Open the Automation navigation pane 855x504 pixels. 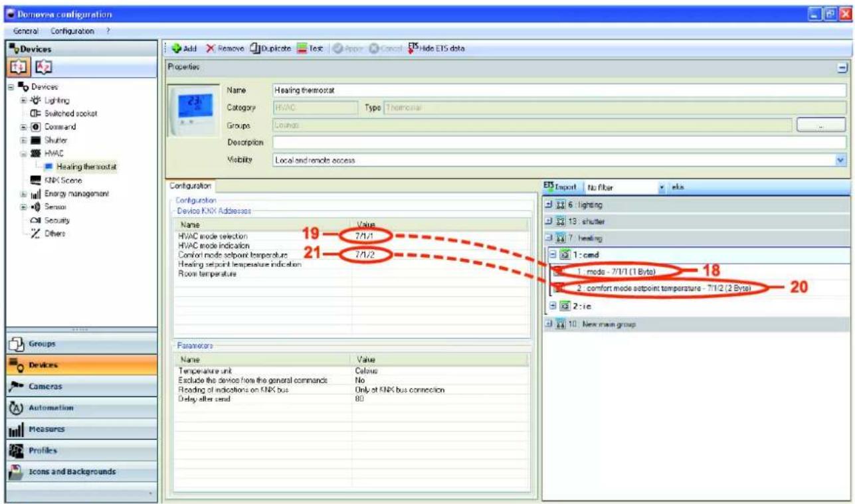pos(80,407)
